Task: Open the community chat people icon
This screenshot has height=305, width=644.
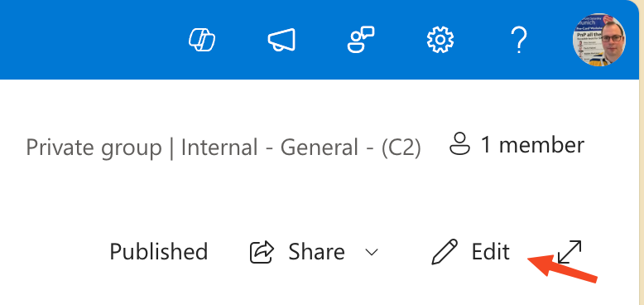Action: [x=361, y=40]
